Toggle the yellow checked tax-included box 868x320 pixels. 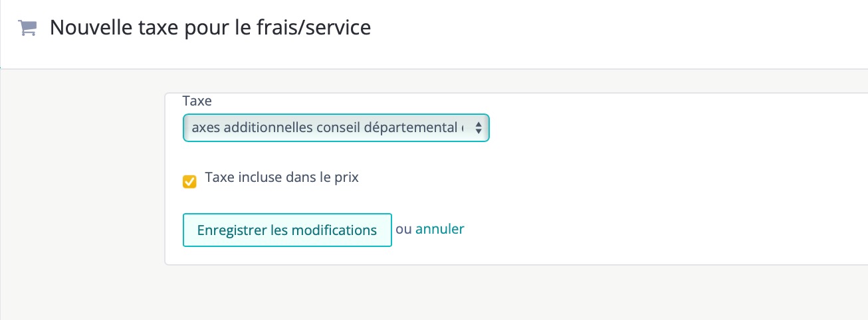189,182
